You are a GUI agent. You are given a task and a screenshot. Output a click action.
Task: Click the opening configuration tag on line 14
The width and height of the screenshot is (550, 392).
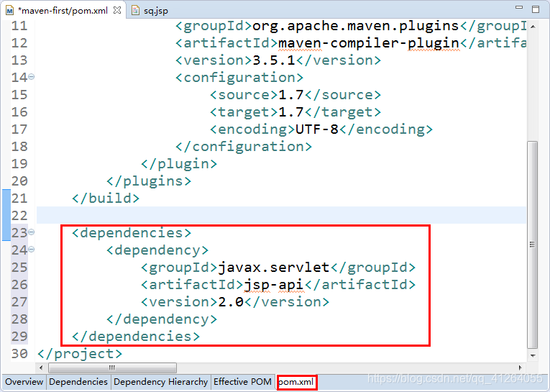tap(239, 78)
